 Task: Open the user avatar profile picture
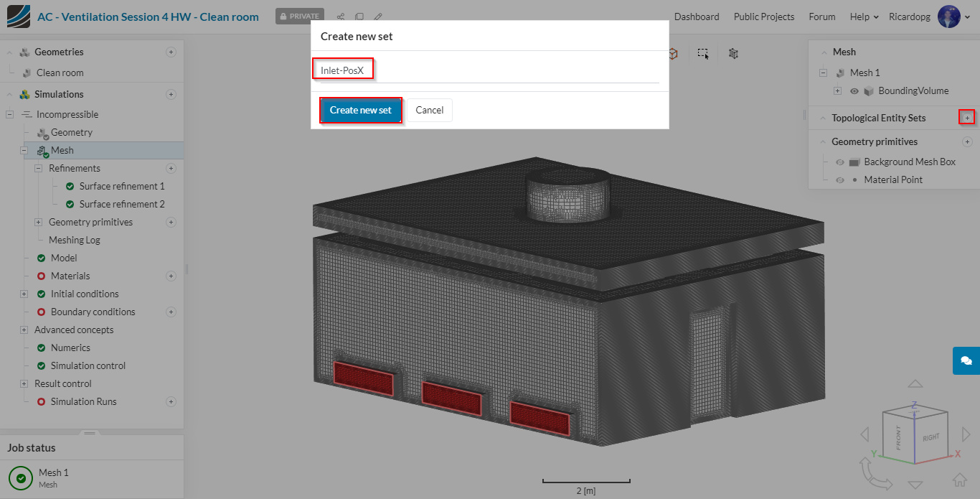pos(949,17)
